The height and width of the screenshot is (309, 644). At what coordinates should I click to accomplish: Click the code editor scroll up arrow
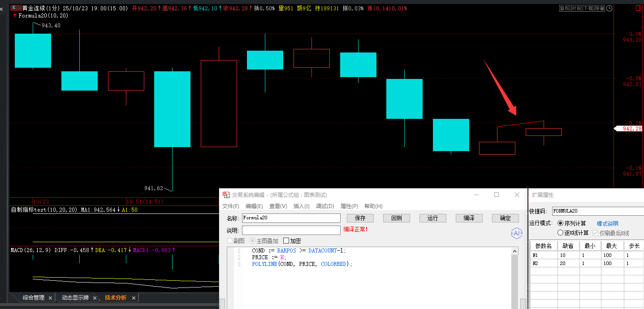(x=514, y=252)
